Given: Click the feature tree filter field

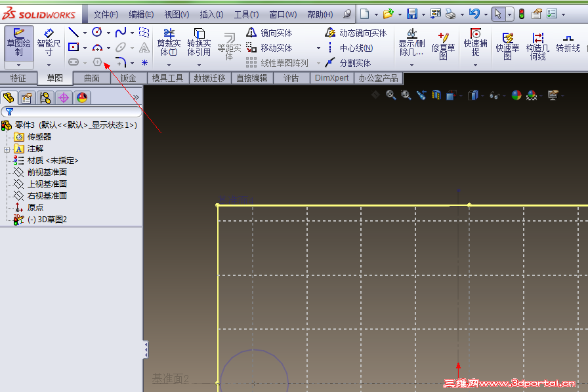Looking at the screenshot, I should click(72, 111).
